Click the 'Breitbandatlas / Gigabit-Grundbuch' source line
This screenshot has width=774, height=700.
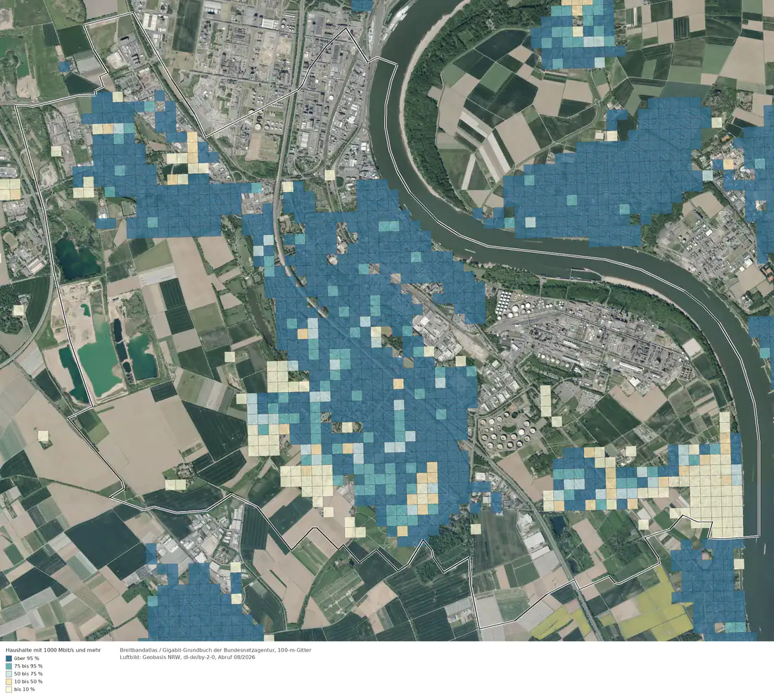click(215, 650)
